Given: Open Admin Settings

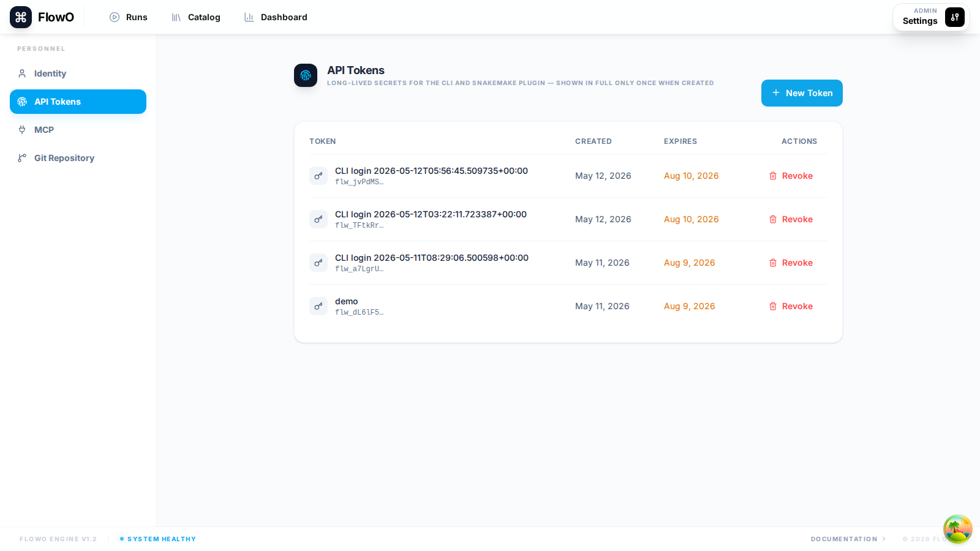Looking at the screenshot, I should click(x=931, y=17).
